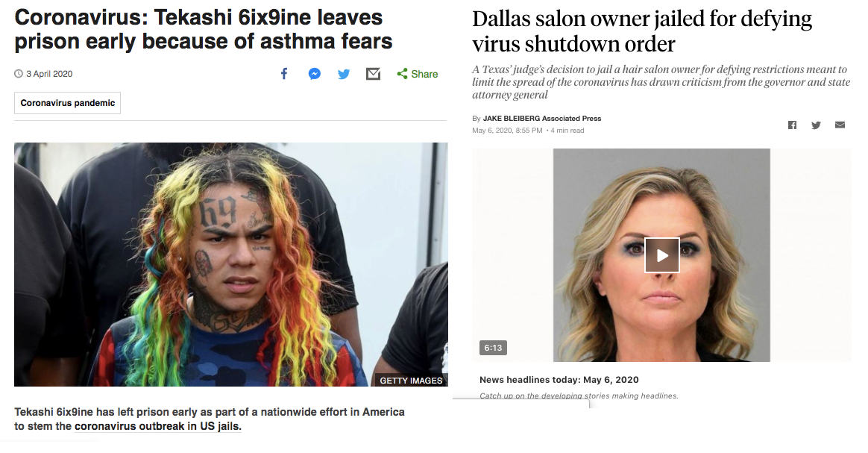Select the Coronavirus pandemic topic tag
Image resolution: width=868 pixels, height=453 pixels.
click(68, 103)
